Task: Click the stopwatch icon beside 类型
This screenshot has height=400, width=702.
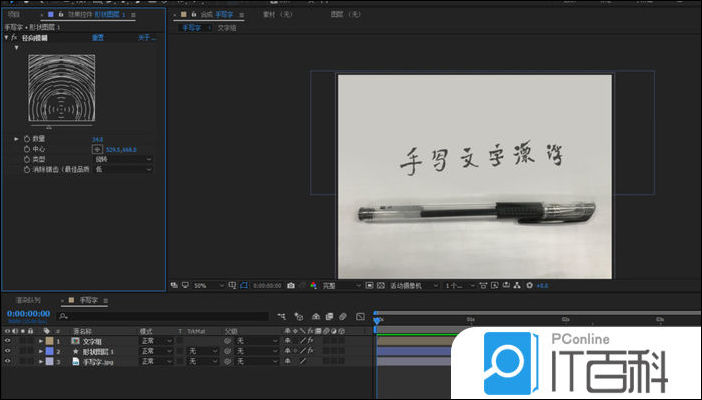Action: click(x=27, y=159)
